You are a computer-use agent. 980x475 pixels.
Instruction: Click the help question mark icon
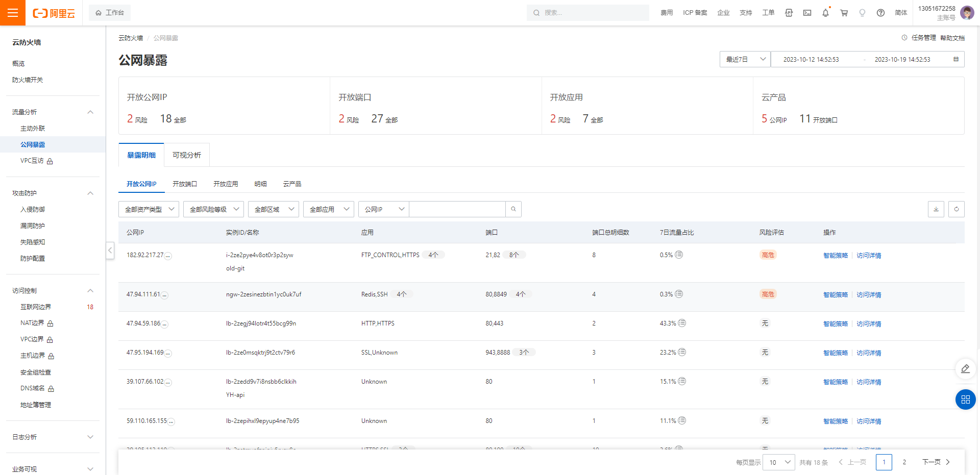pos(880,13)
